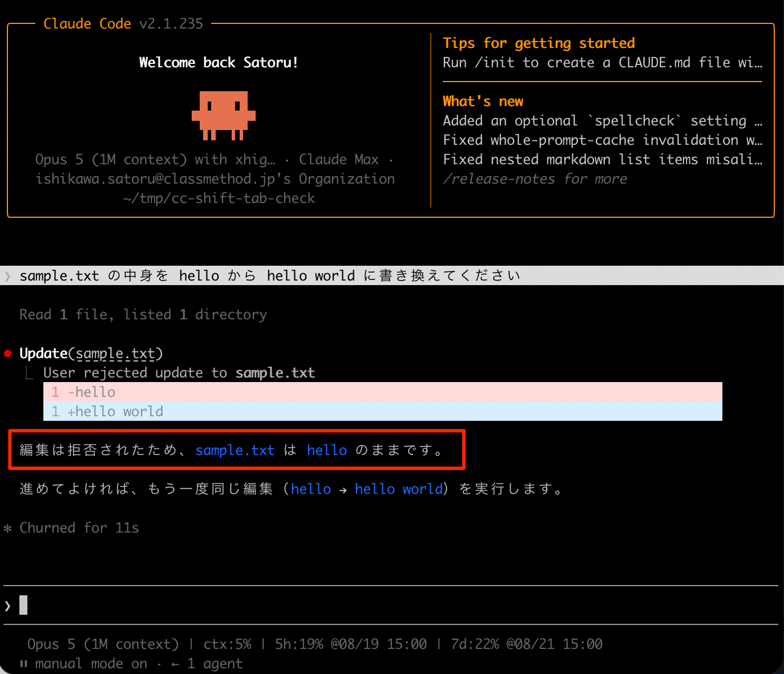The width and height of the screenshot is (784, 674).
Task: Click the added diff line '+hello world'
Action: 383,411
